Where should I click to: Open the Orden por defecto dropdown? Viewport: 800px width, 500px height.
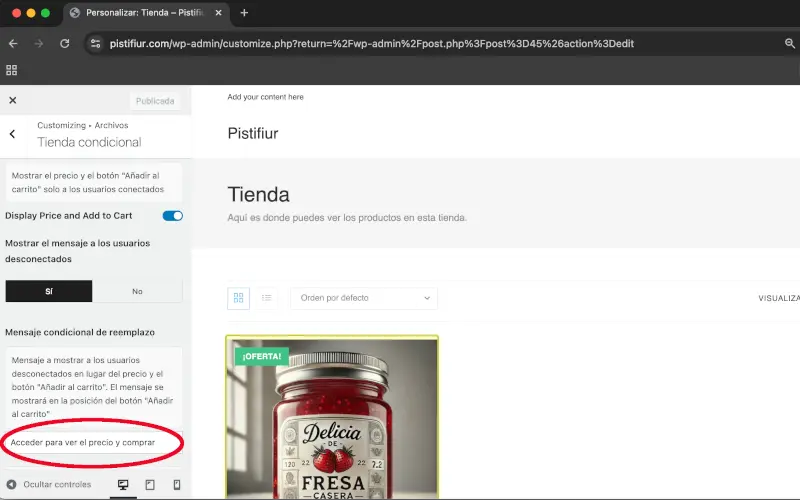click(364, 298)
